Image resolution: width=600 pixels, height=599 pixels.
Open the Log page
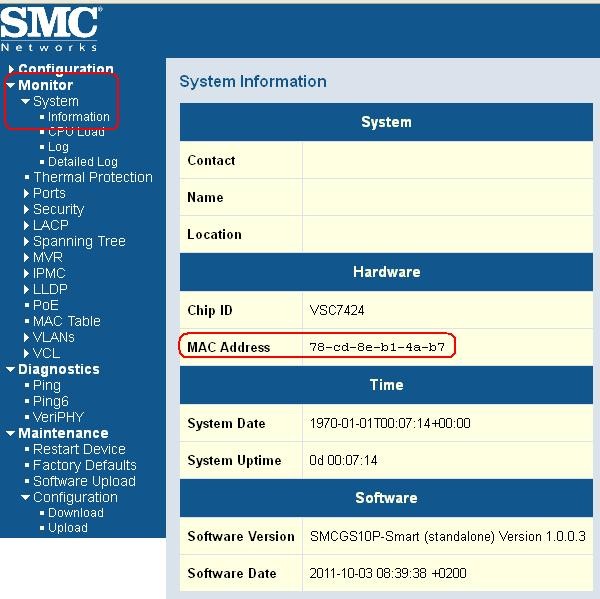point(58,147)
